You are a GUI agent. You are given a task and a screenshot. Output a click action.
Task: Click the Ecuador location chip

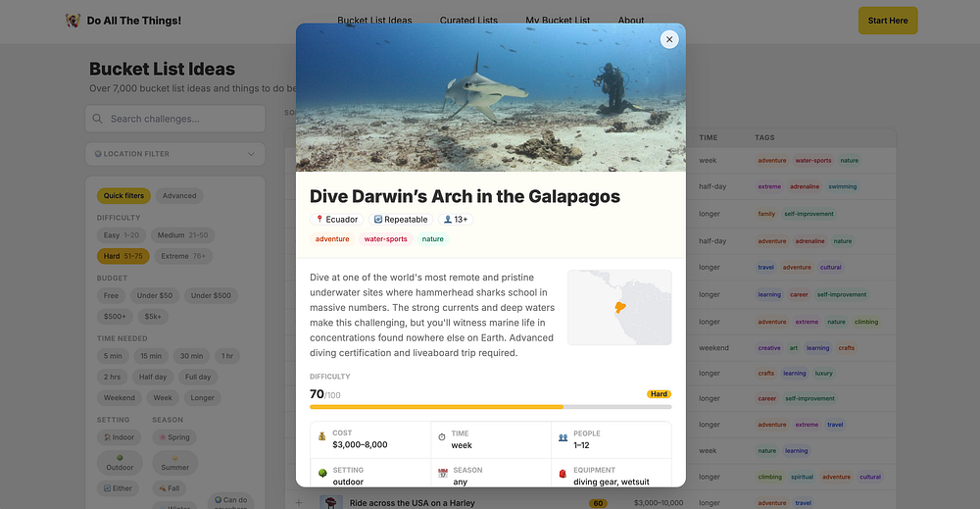point(337,220)
